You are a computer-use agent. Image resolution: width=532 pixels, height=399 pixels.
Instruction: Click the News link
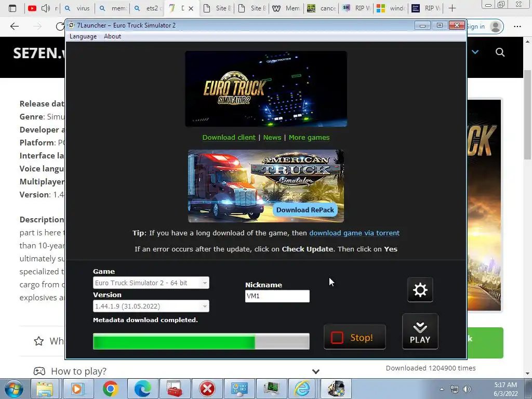point(272,137)
